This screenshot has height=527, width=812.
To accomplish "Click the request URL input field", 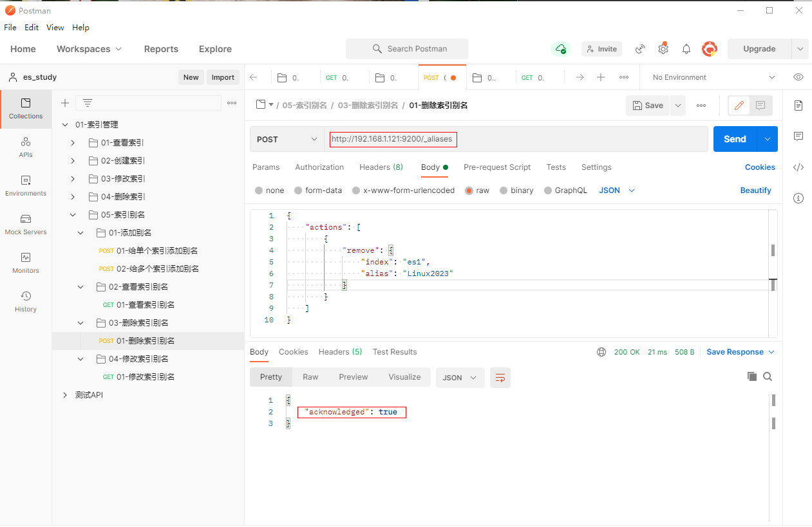I will point(515,139).
